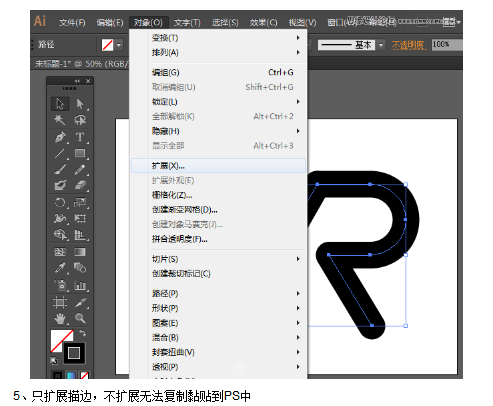Choose the Eraser tool
The image size is (493, 406).
click(x=80, y=185)
